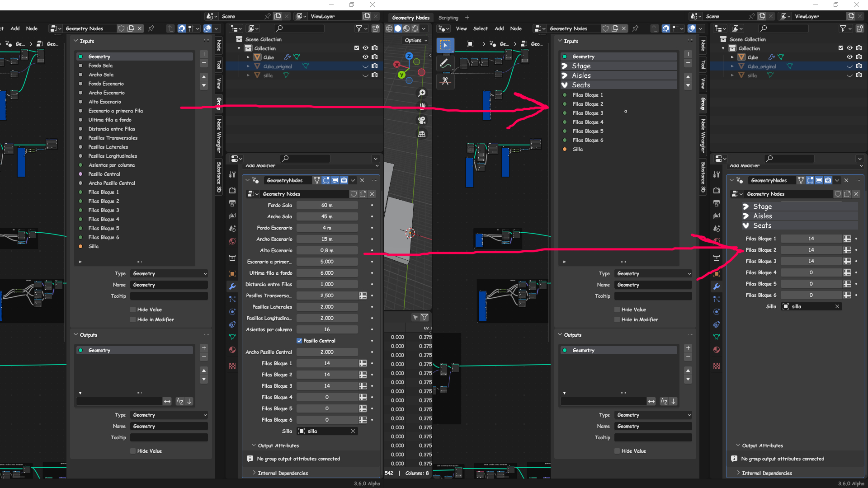The width and height of the screenshot is (868, 488).
Task: Select the Annotate pencil tool in right node editor
Action: tap(445, 63)
